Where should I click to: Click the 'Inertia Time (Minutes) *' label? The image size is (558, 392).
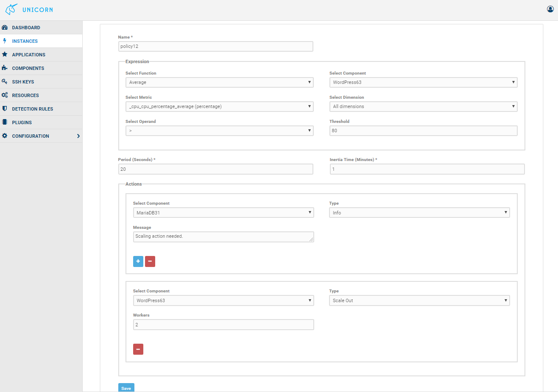(x=354, y=160)
